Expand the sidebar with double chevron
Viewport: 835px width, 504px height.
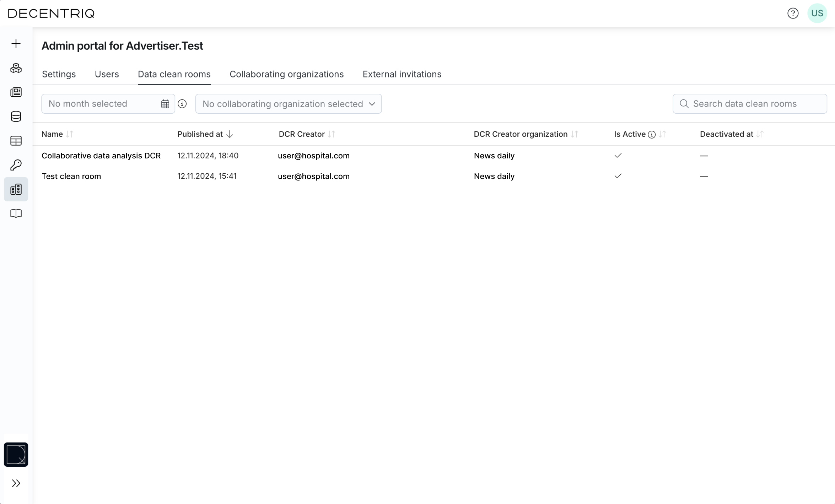pyautogui.click(x=16, y=483)
